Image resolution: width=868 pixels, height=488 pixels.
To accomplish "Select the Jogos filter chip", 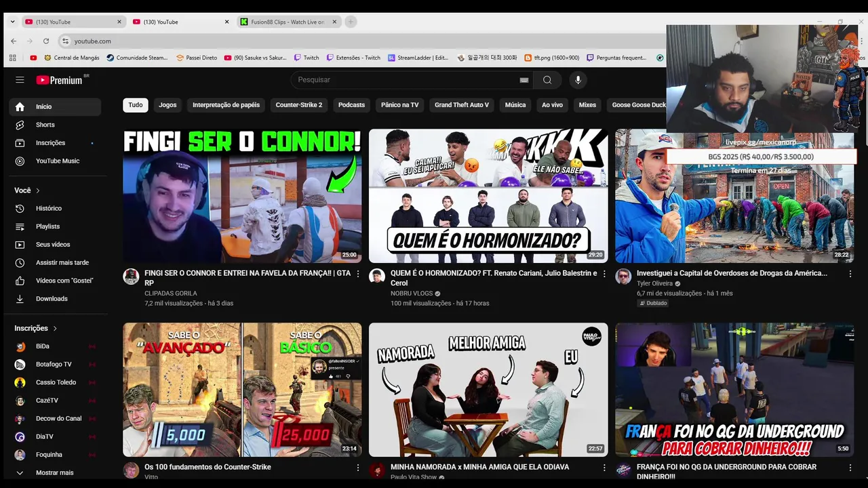I will click(x=167, y=105).
